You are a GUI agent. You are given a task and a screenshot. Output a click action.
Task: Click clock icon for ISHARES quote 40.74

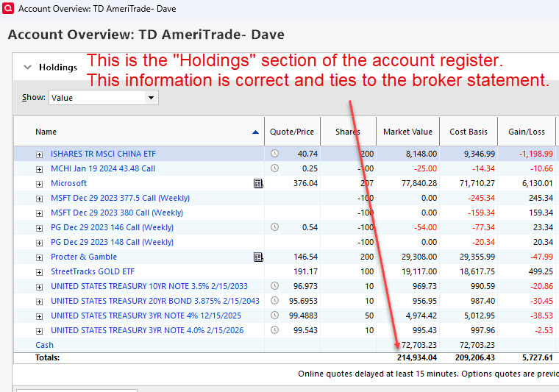[274, 154]
